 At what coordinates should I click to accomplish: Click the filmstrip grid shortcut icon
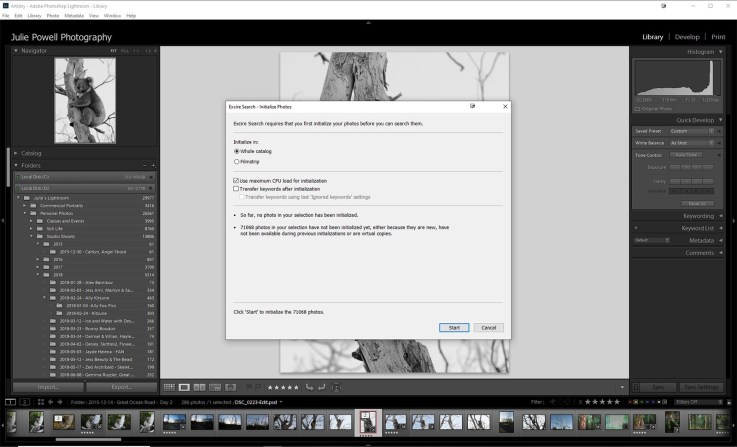[41, 402]
